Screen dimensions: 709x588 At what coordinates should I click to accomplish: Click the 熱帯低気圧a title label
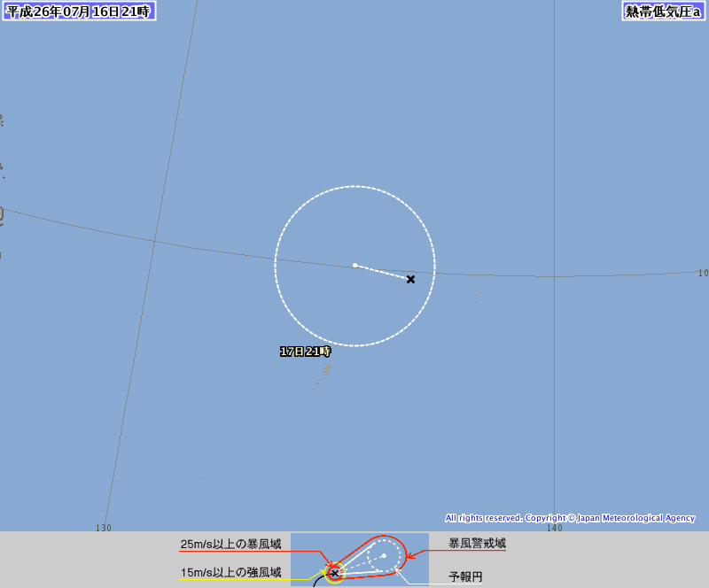click(x=663, y=12)
